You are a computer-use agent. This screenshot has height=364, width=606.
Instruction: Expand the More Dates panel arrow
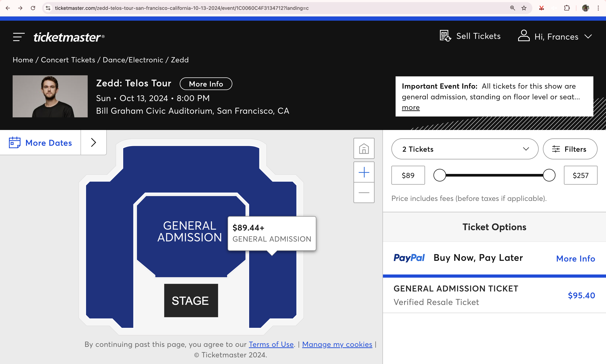(x=93, y=143)
